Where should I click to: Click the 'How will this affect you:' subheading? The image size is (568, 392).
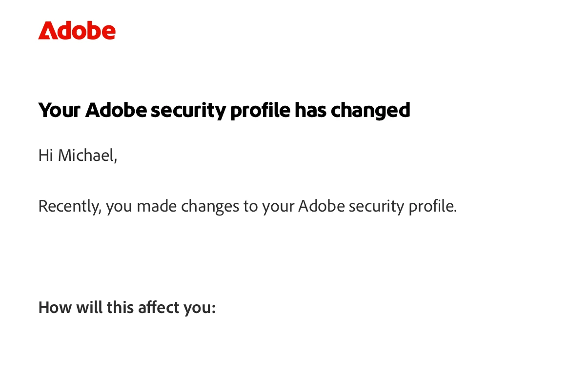(x=127, y=308)
